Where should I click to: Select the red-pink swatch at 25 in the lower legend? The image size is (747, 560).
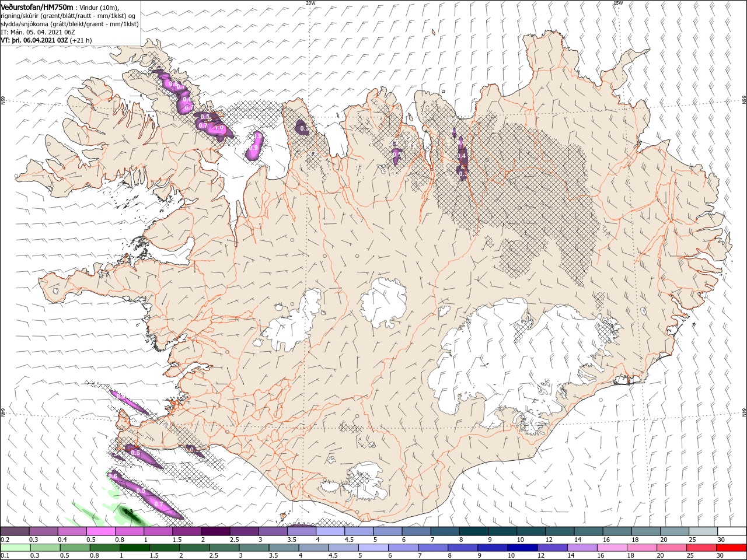click(x=701, y=548)
